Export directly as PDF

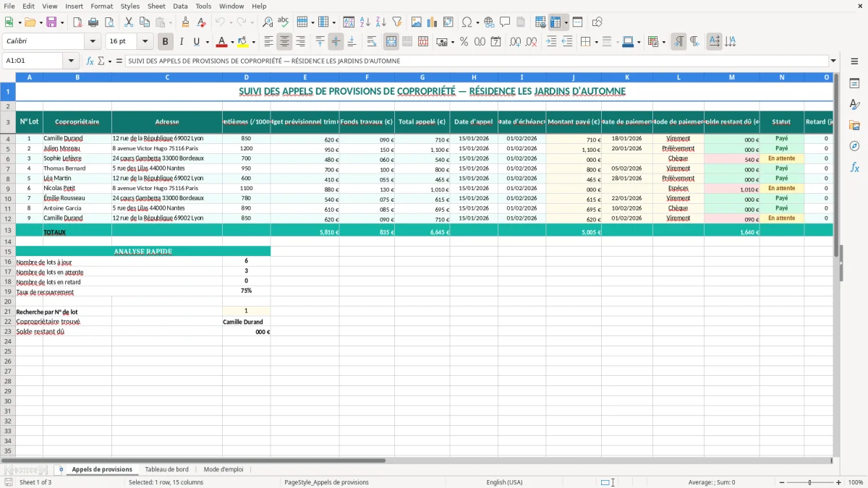click(77, 22)
